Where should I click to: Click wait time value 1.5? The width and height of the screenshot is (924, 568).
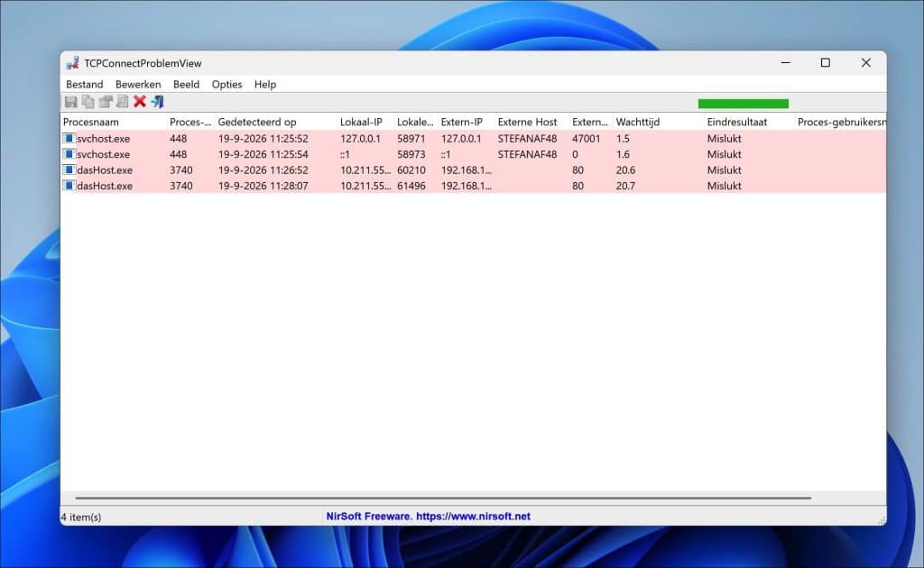click(623, 138)
